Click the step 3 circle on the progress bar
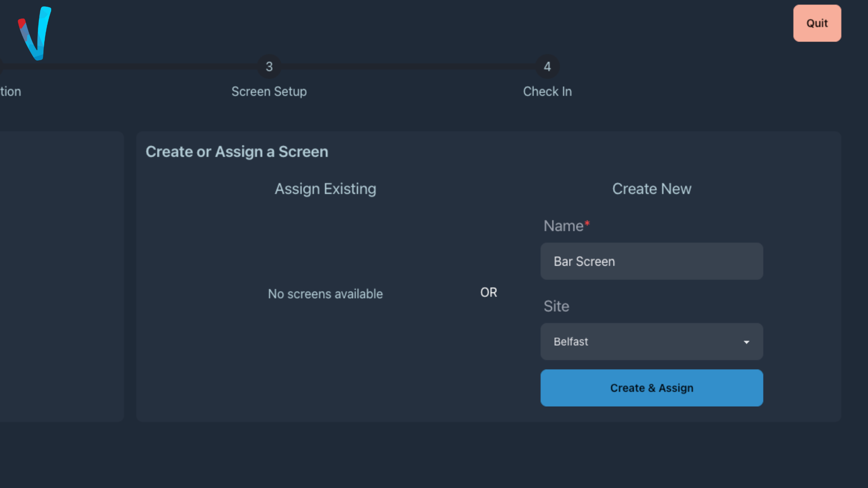Viewport: 868px width, 488px height. (269, 67)
